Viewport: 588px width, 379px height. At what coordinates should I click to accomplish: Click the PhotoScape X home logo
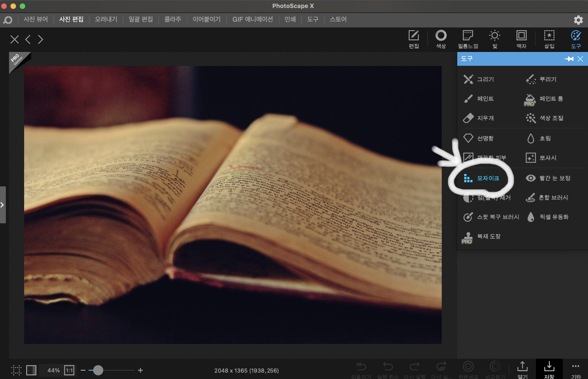pos(8,20)
